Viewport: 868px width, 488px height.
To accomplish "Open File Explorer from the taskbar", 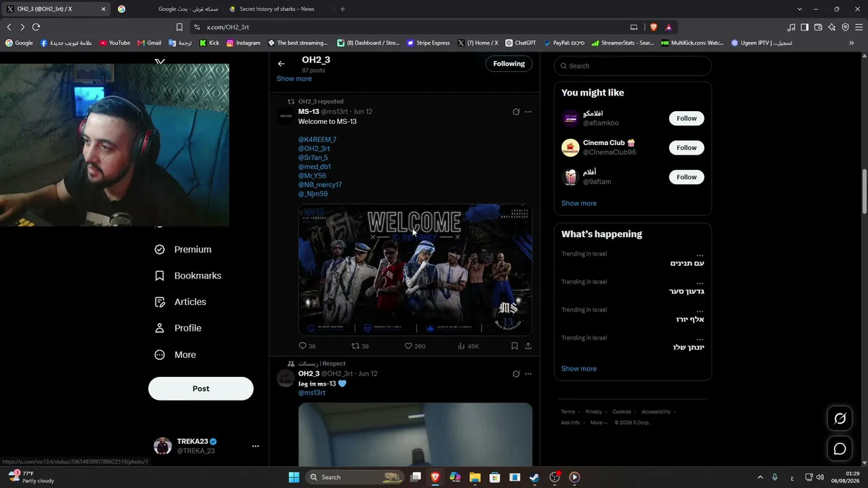I will (475, 477).
